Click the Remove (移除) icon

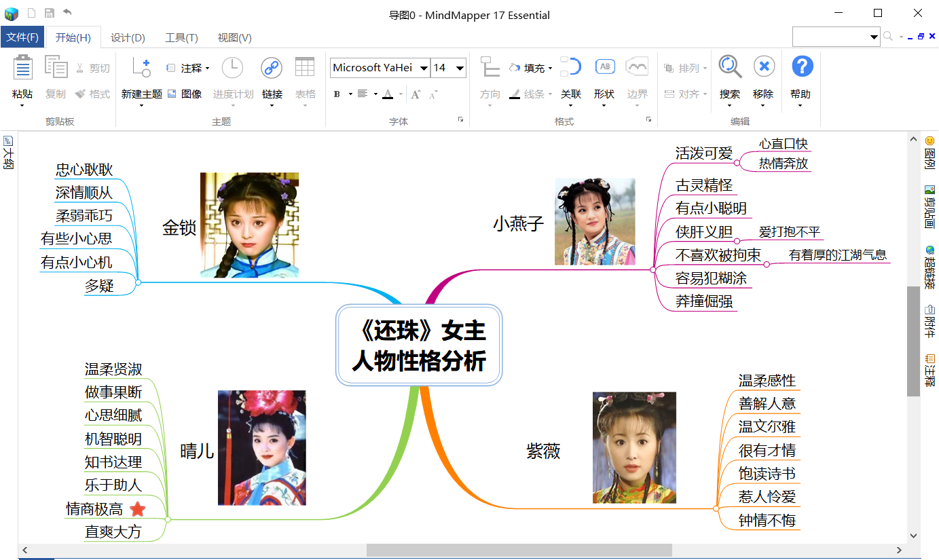764,67
